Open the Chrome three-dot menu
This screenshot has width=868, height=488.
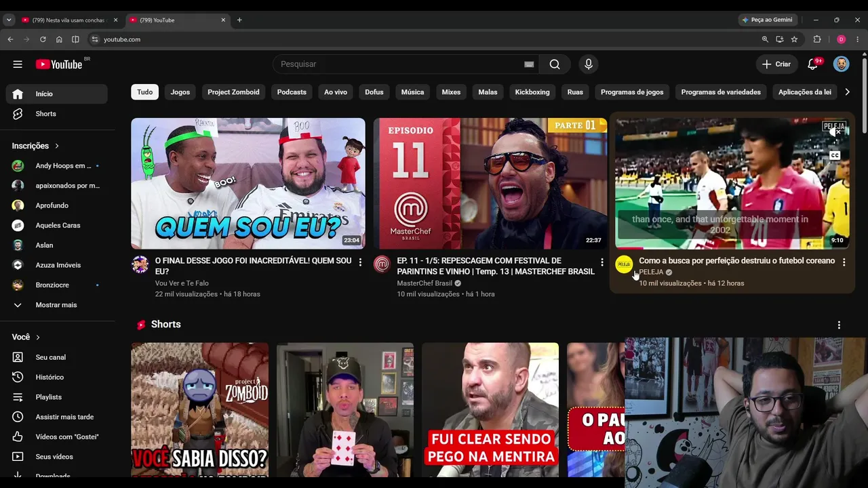[858, 39]
